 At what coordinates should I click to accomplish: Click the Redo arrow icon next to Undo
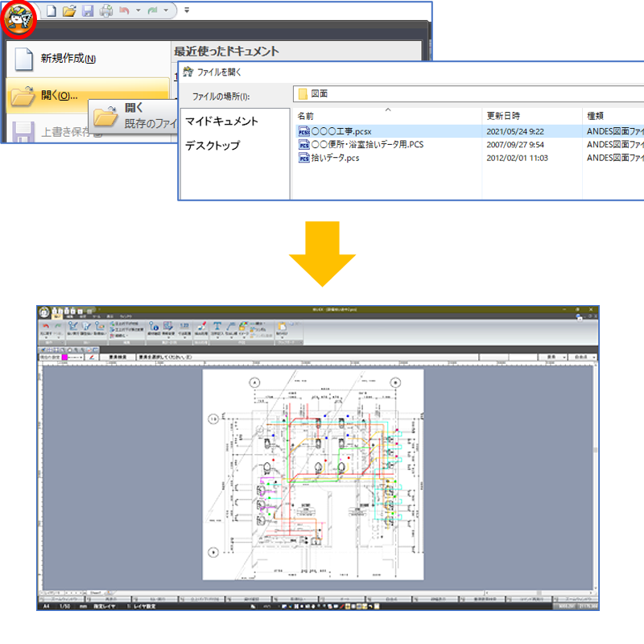pyautogui.click(x=152, y=10)
